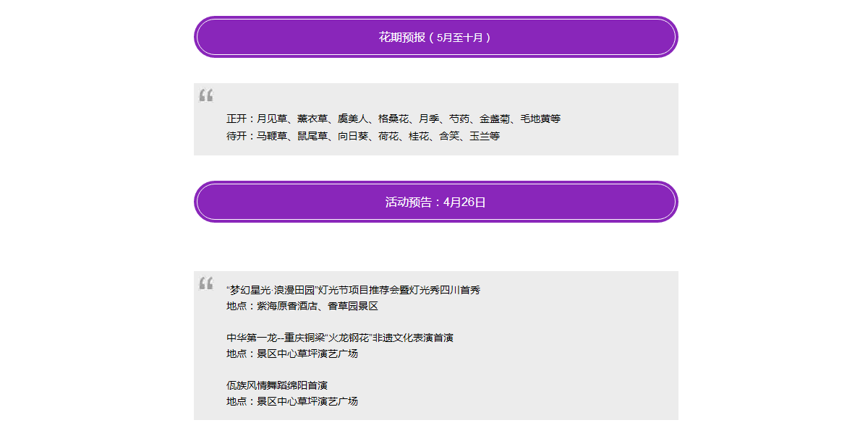Click the word 月见草 in blooming list
This screenshot has height=428, width=868.
point(272,119)
